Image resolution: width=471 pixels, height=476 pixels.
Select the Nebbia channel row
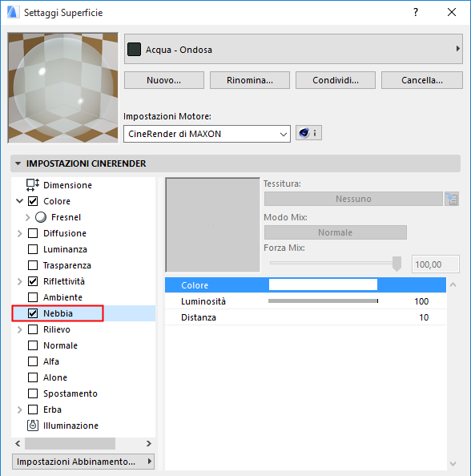[x=83, y=313]
